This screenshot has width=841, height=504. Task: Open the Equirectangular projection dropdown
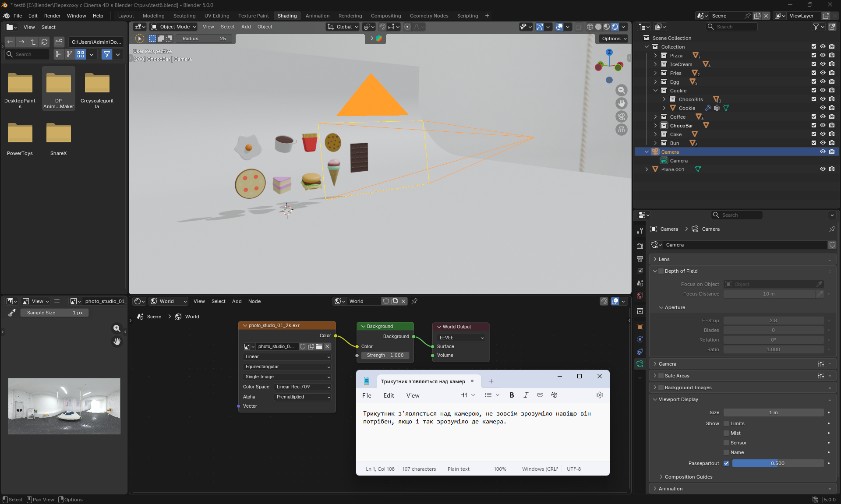point(287,367)
